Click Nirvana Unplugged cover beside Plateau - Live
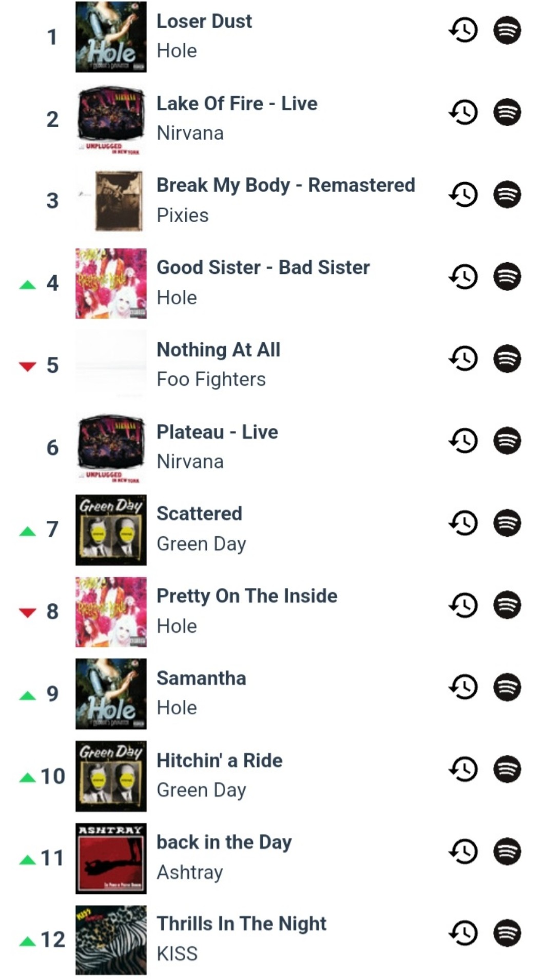 pos(111,448)
